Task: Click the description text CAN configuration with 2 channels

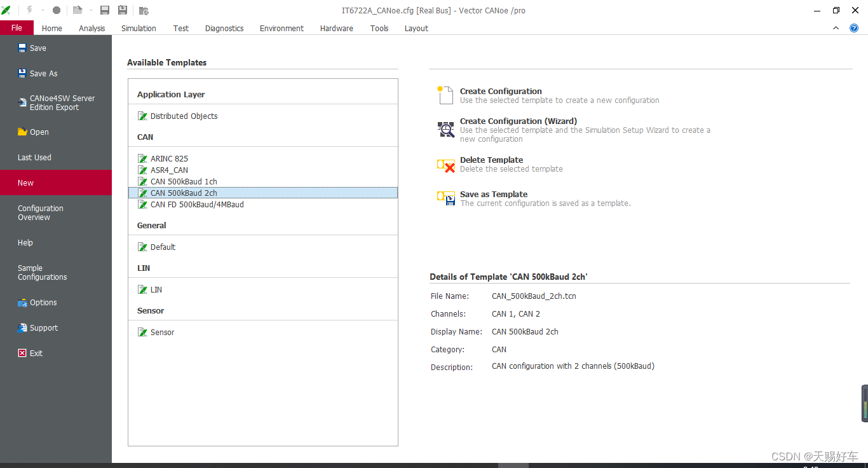Action: (573, 366)
